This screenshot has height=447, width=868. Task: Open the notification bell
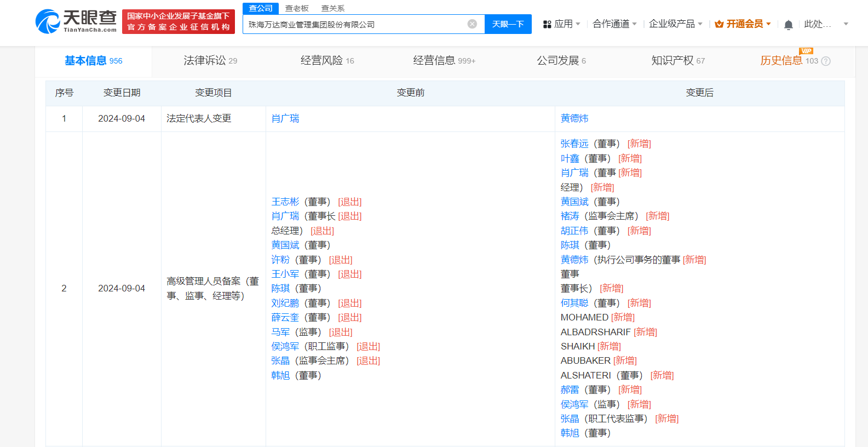pos(788,25)
